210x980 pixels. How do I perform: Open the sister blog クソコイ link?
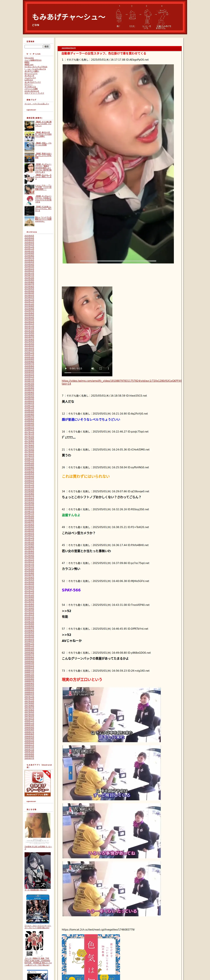(37, 104)
